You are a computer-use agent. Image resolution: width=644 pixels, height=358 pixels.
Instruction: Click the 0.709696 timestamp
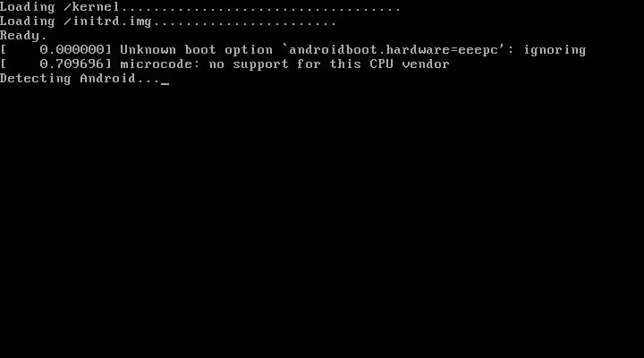point(72,64)
